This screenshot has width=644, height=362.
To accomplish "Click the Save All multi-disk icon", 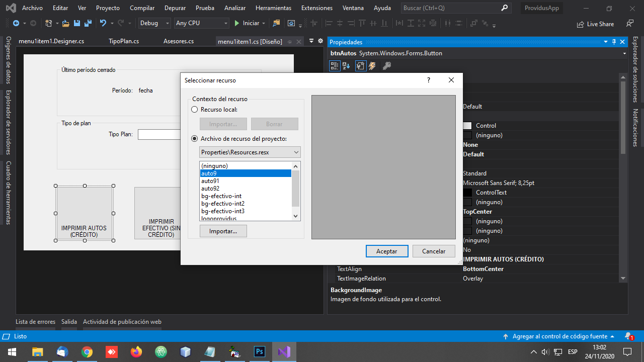I will click(88, 23).
